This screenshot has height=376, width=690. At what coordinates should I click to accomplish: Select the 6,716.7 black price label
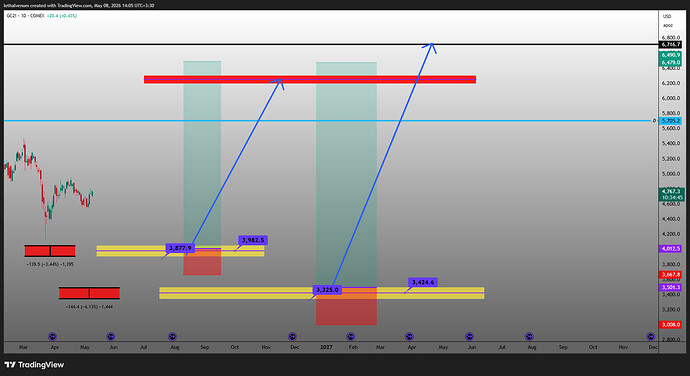point(671,44)
